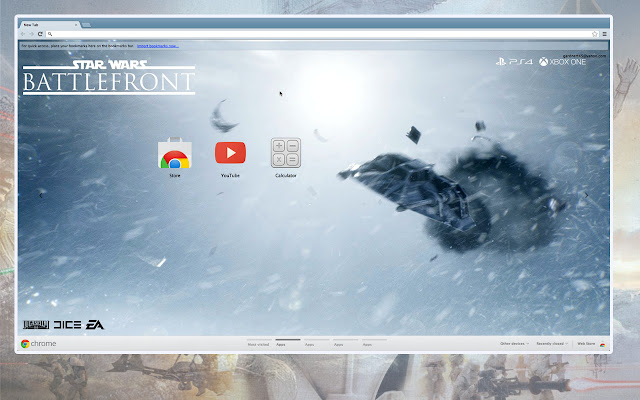Screen dimensions: 640x400
Task: Click the Import bookmarks now link
Action: [158, 46]
